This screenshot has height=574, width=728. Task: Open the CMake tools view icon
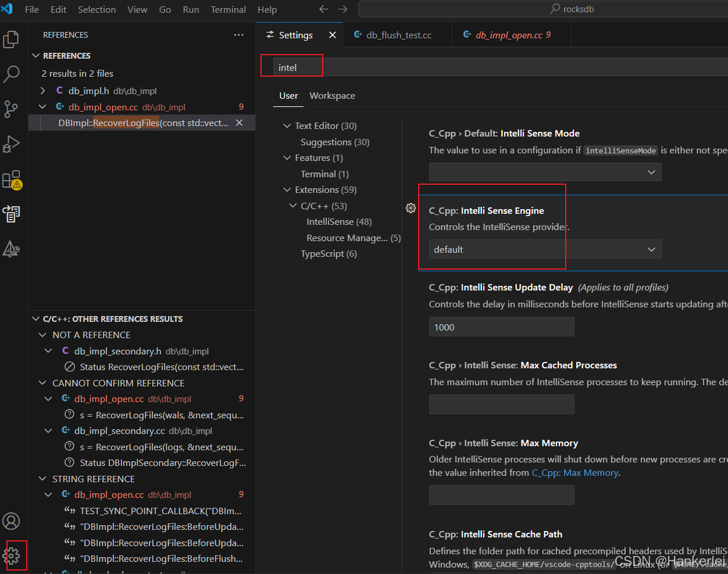[x=11, y=249]
